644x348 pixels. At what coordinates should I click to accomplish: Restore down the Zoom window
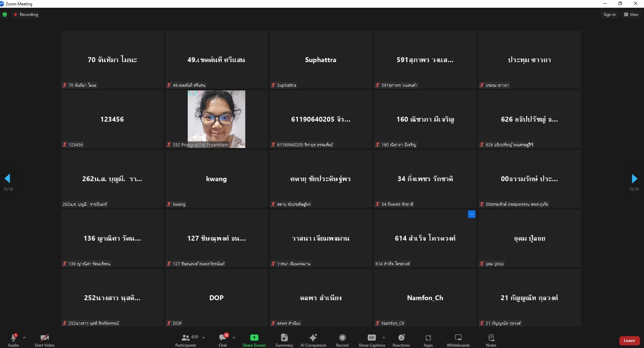pyautogui.click(x=620, y=4)
